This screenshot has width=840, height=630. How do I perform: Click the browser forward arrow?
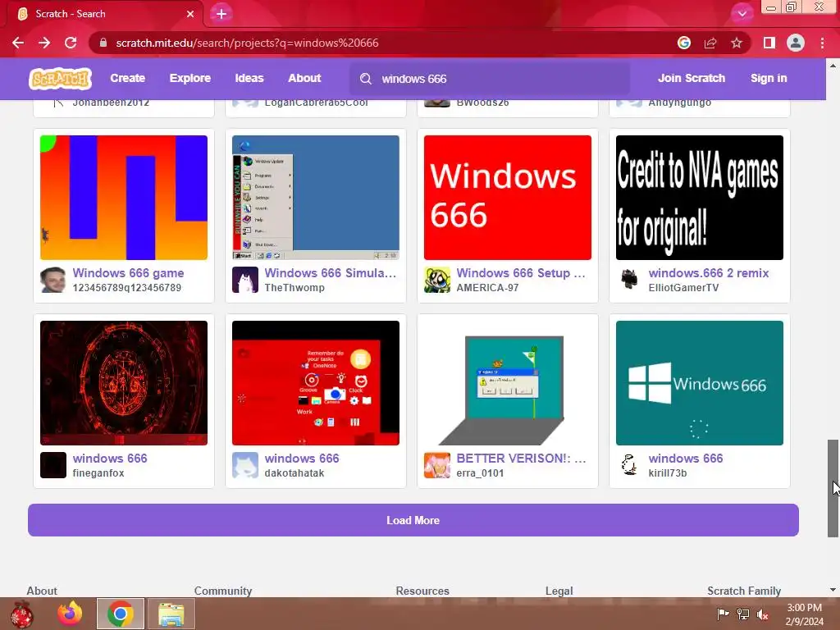[x=44, y=43]
